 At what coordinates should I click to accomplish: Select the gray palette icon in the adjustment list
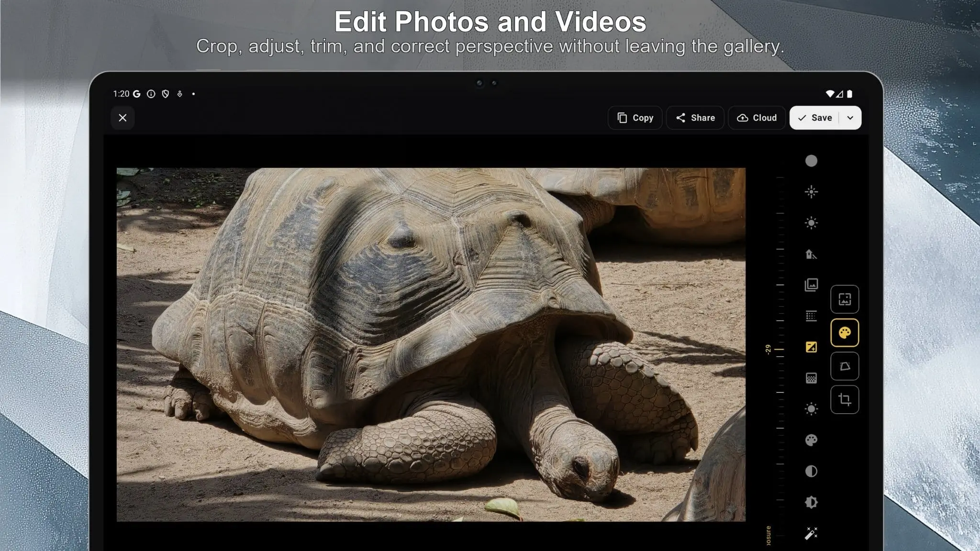811,440
